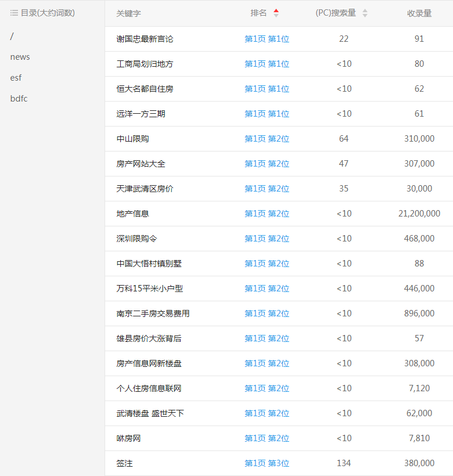This screenshot has height=476, width=453.
Task: Click the 第1页 第3位 link for 签注
Action: point(267,463)
